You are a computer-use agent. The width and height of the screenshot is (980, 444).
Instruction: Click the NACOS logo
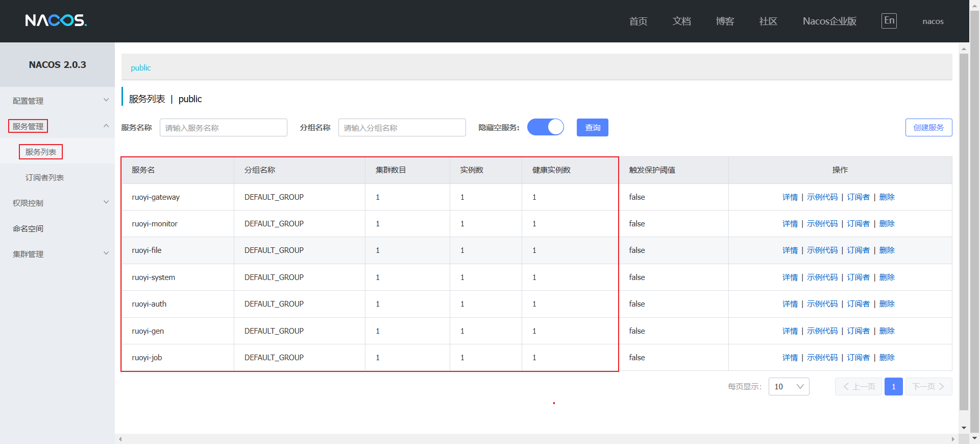[x=56, y=20]
